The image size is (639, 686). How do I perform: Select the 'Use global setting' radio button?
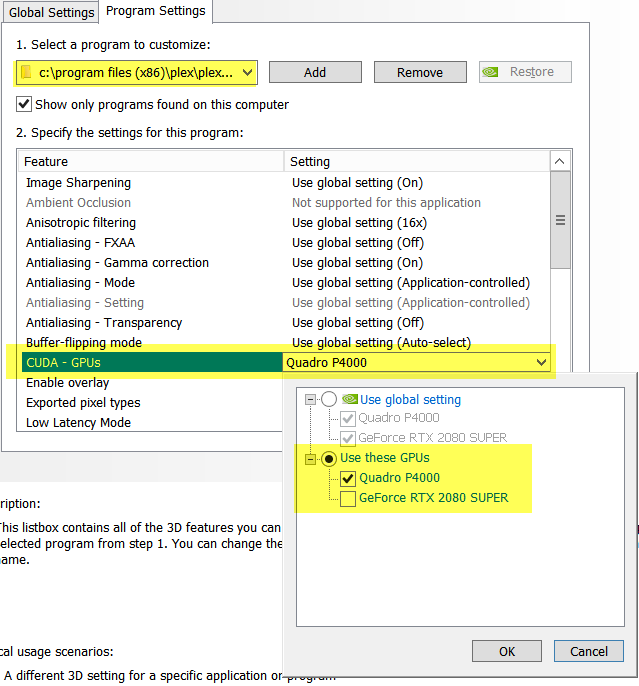(329, 399)
